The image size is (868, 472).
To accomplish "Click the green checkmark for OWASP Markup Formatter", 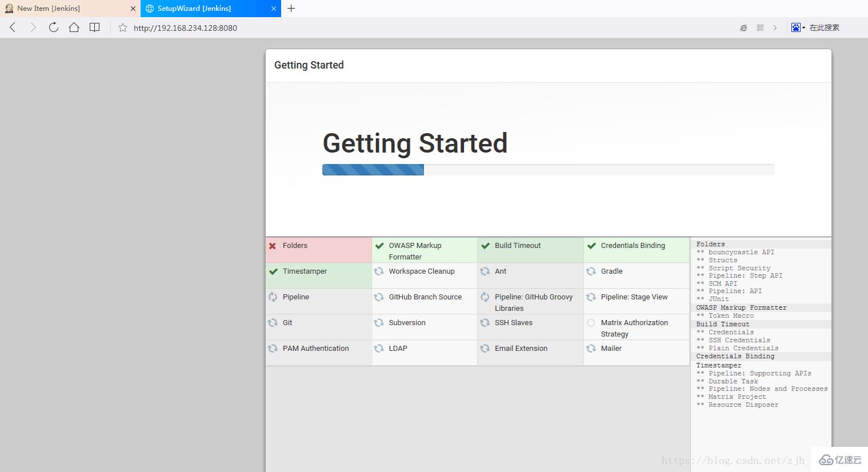I will pos(379,246).
